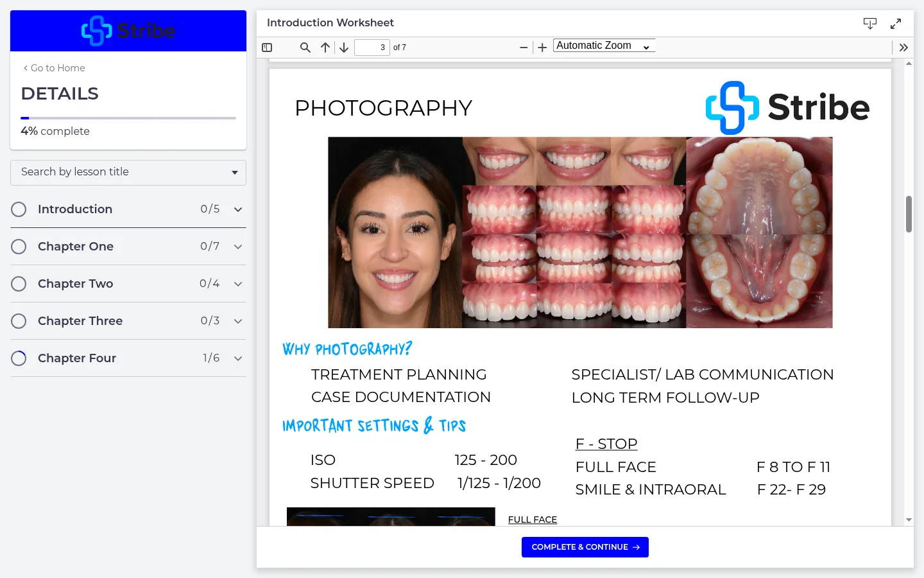Open the Automatic Zoom dropdown
924x578 pixels.
pos(604,46)
